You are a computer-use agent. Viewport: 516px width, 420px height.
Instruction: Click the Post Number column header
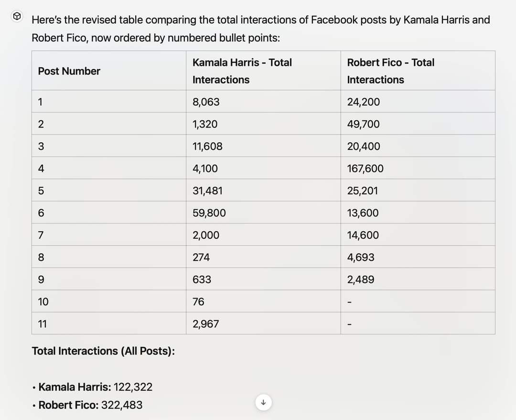(x=69, y=71)
